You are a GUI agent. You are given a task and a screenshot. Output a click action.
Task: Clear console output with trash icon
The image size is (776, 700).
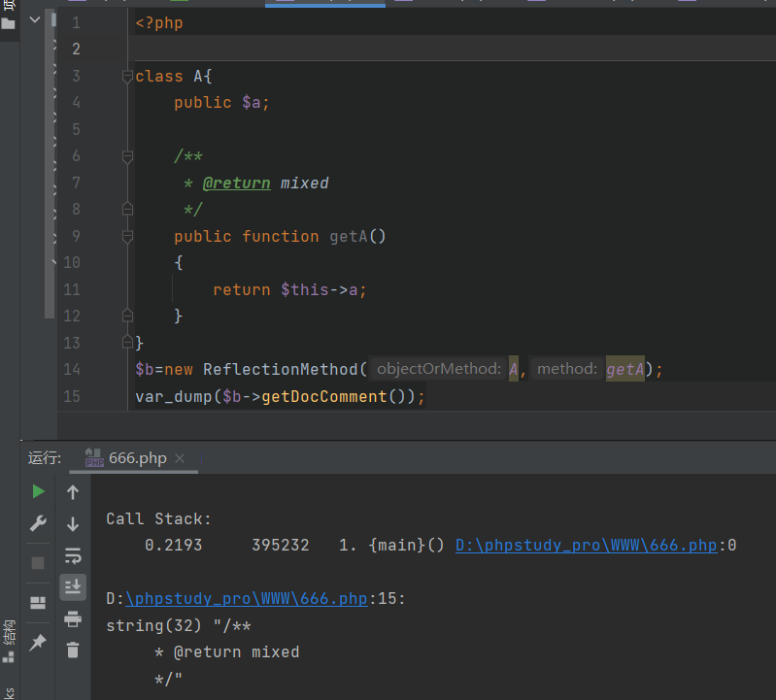click(x=73, y=650)
